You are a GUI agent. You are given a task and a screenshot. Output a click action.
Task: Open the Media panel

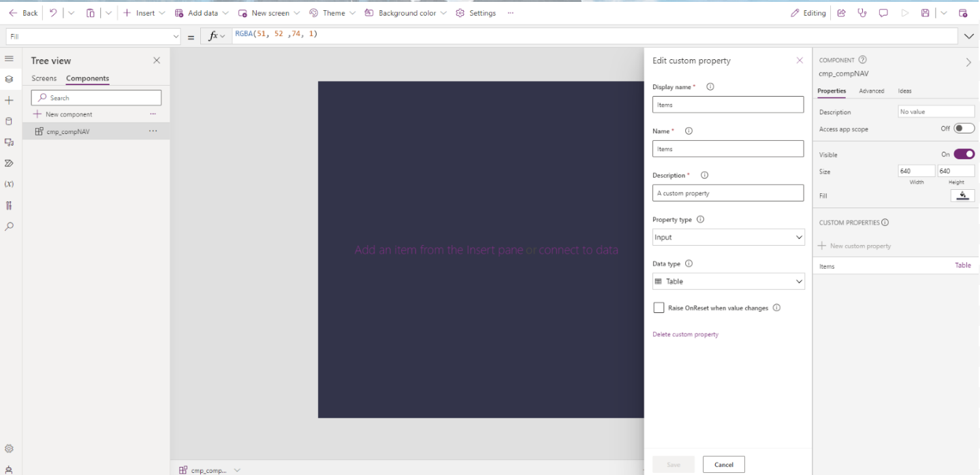(10, 142)
